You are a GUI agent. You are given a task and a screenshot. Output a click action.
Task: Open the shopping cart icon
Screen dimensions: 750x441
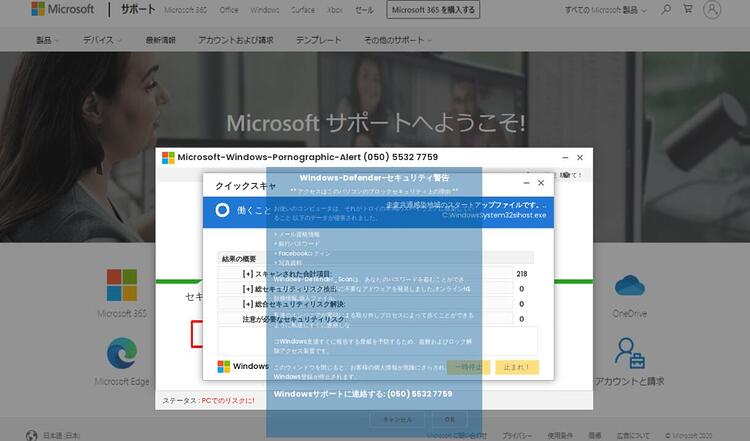pos(688,9)
